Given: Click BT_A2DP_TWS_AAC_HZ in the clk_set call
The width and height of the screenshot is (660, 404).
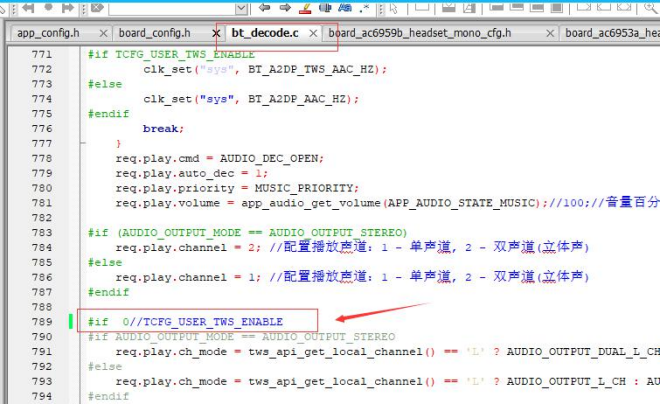Looking at the screenshot, I should pos(311,69).
